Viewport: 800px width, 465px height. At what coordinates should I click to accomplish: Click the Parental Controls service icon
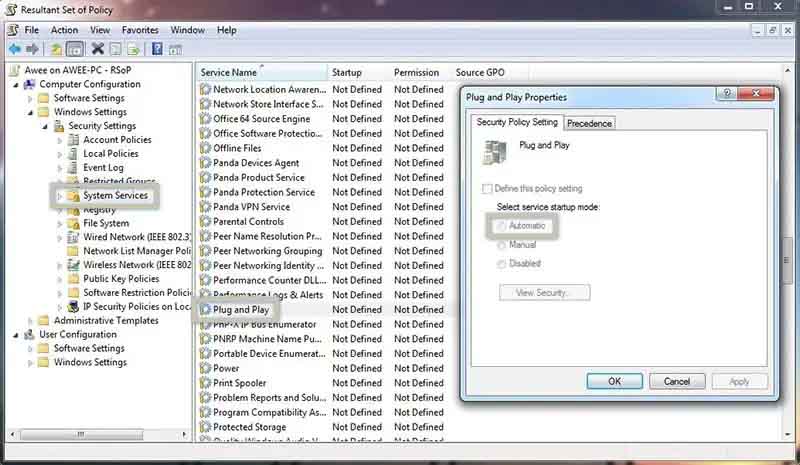[x=205, y=222]
